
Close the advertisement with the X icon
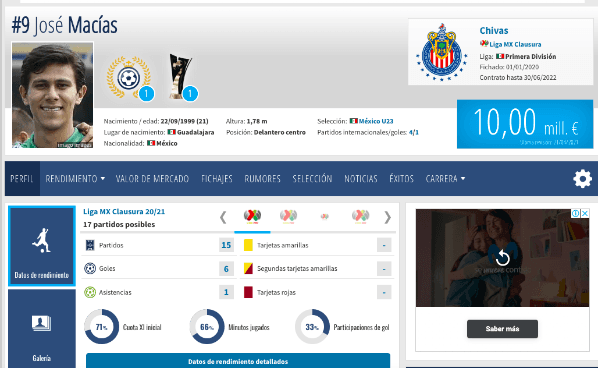[x=585, y=213]
